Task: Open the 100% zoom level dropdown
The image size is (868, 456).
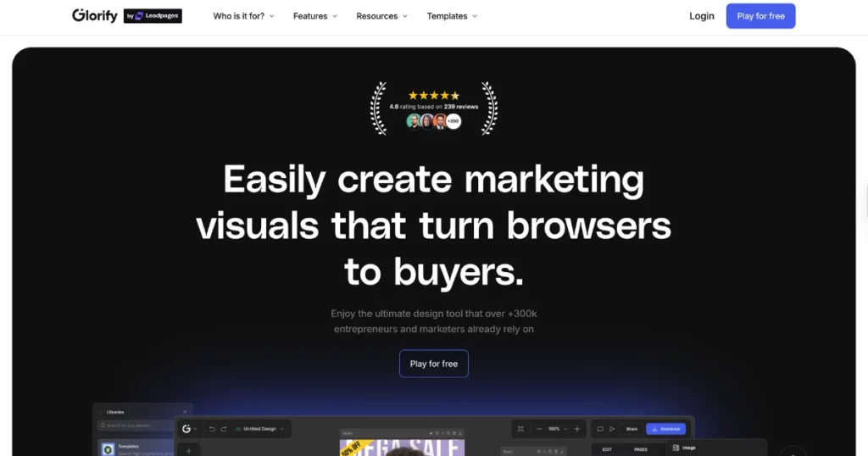Action: (558, 429)
